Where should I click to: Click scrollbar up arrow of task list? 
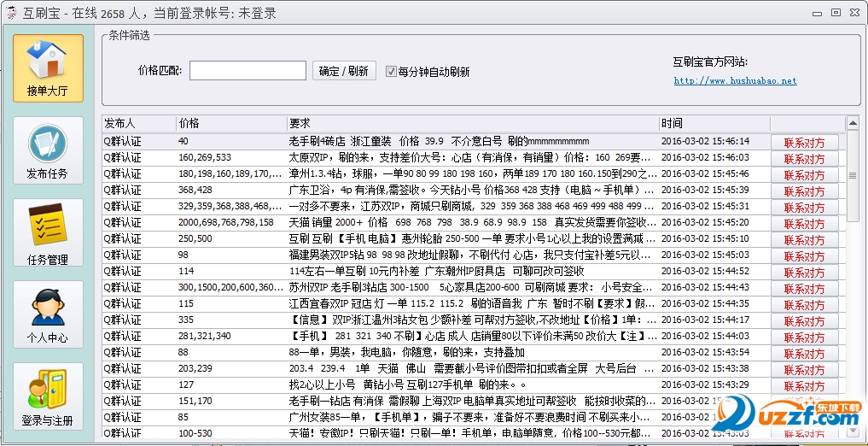[853, 123]
